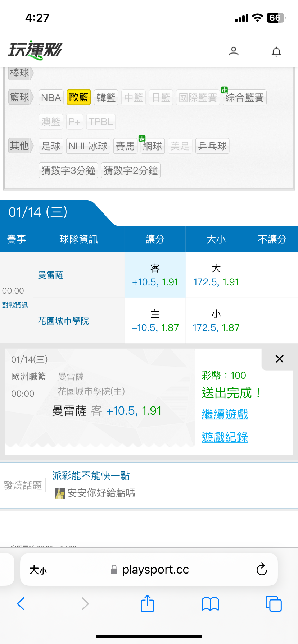
Task: Select the 主 -10.5, 1.87 spread option
Action: click(x=155, y=321)
